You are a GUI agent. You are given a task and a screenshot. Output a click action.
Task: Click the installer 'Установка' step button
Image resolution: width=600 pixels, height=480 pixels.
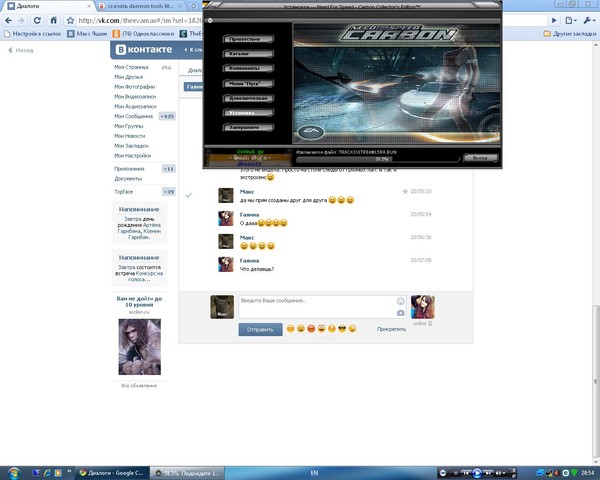point(248,113)
